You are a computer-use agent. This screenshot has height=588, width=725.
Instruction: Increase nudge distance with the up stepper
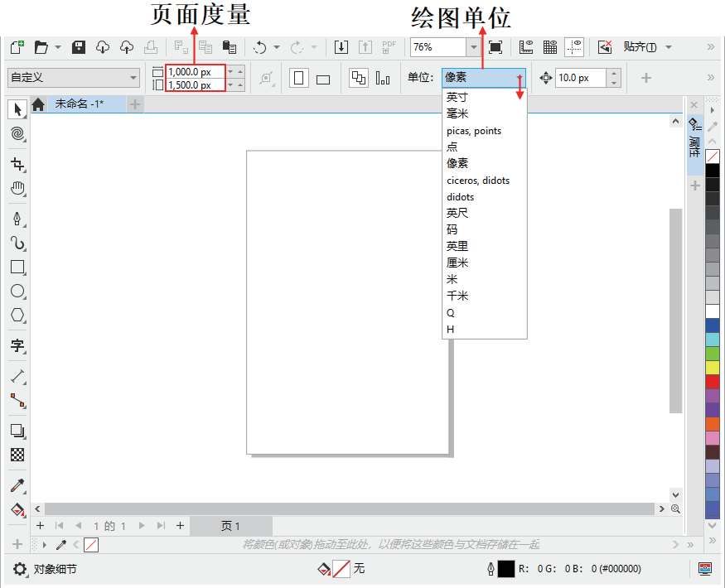[x=614, y=73]
